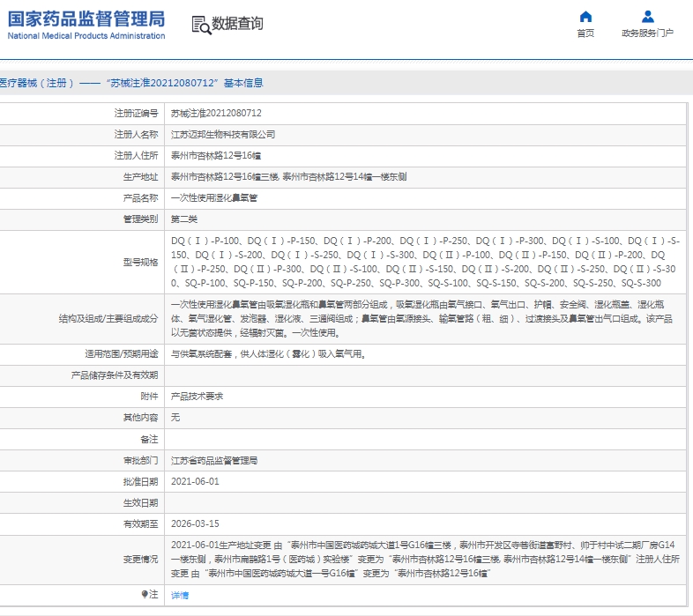
Task: Click expiry date 2026-03-15
Action: pos(195,523)
